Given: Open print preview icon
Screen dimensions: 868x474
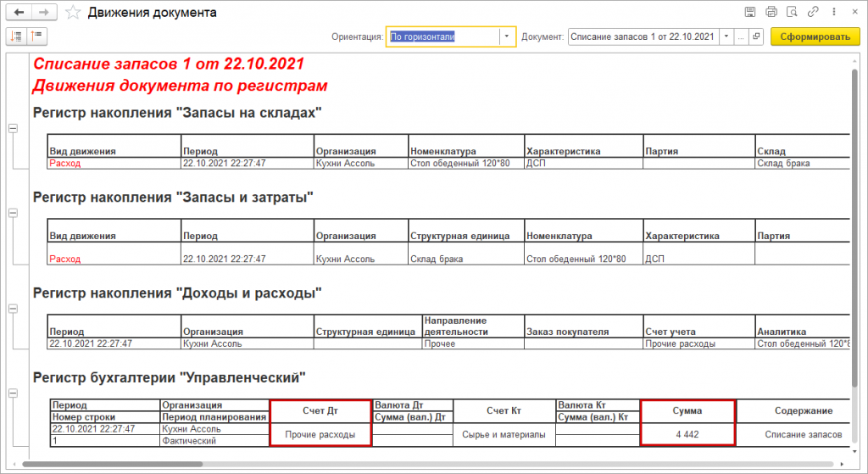Looking at the screenshot, I should coord(792,13).
